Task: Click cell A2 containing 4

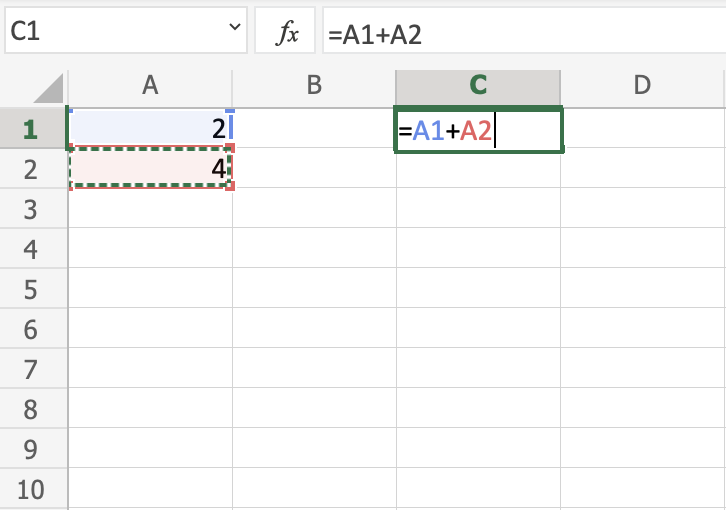Action: [x=150, y=169]
